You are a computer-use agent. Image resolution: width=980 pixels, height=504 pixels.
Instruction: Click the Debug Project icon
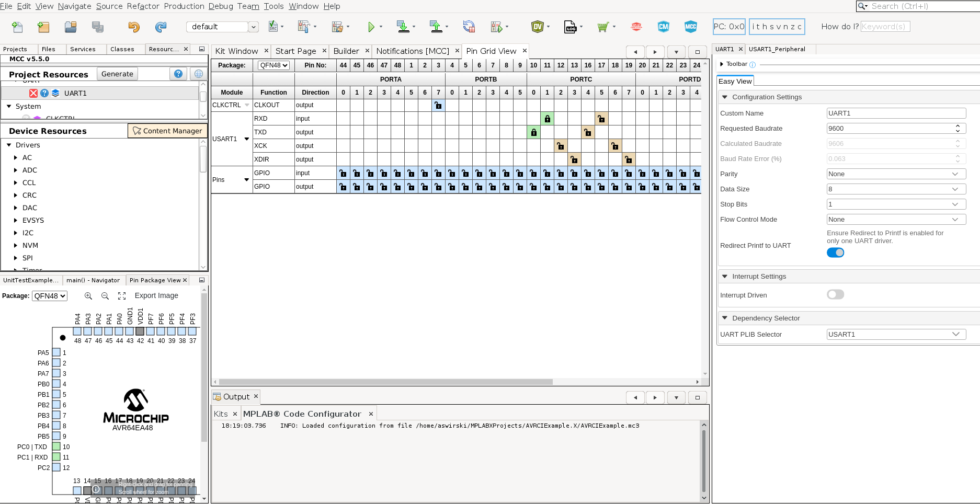496,27
